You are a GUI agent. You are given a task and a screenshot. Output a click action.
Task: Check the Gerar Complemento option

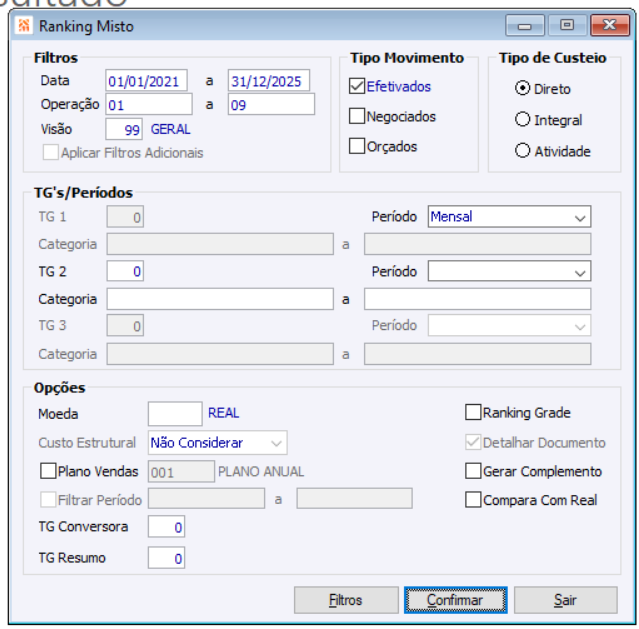point(473,471)
